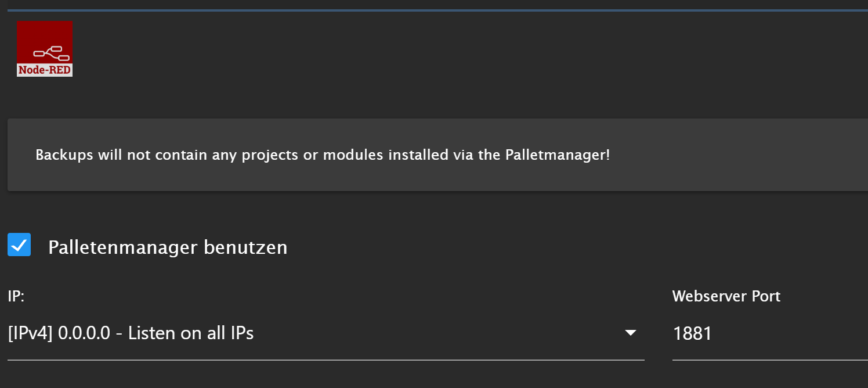Expand the listen IP list via its arrow
Viewport: 868px width, 388px height.
(x=631, y=333)
